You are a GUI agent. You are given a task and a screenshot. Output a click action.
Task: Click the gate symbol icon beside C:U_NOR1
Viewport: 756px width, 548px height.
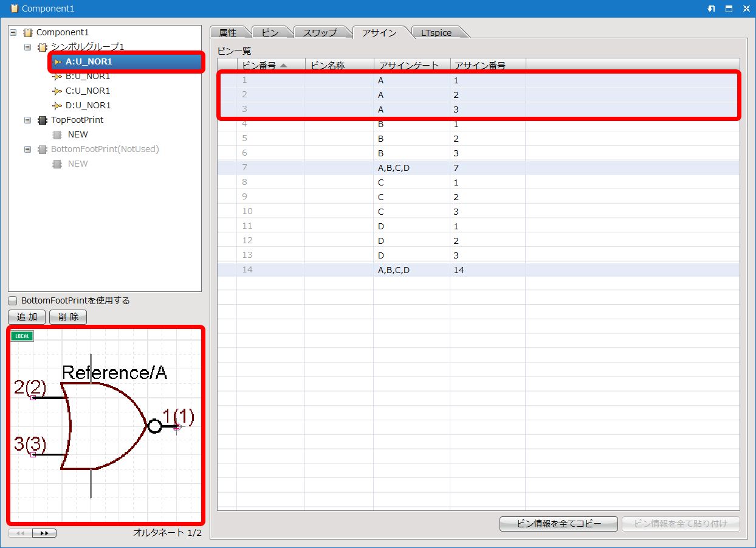57,91
